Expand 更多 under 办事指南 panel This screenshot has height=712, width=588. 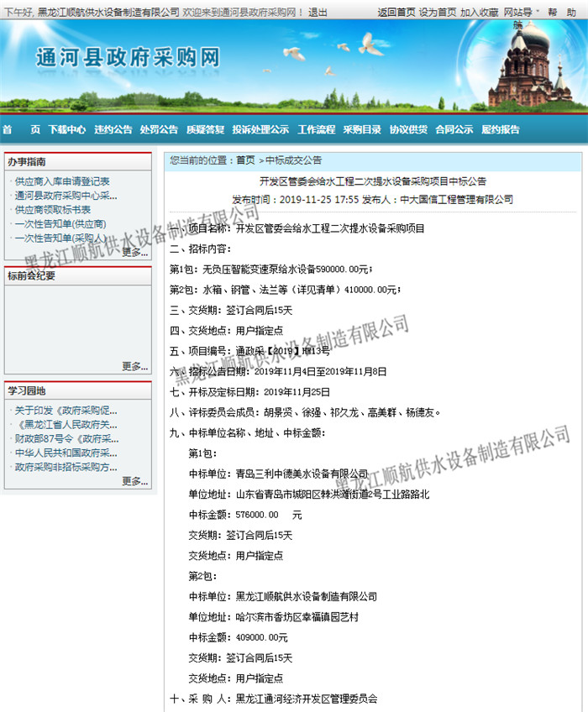134,252
